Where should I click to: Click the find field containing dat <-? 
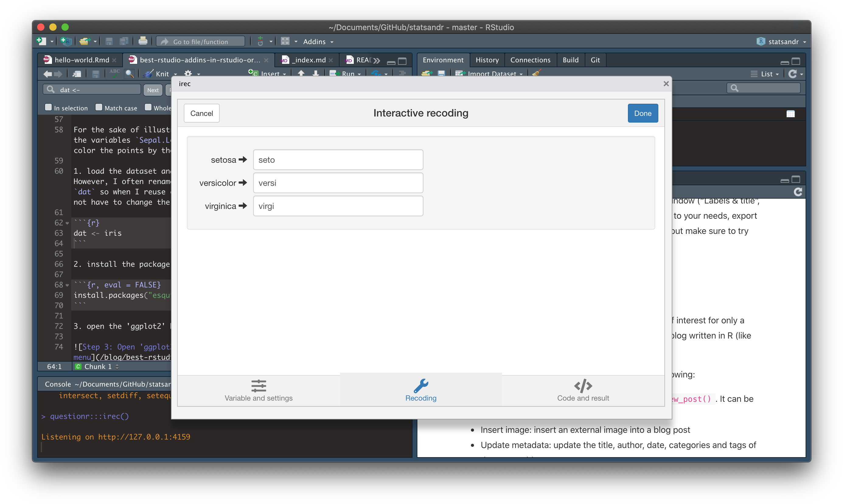[x=92, y=90]
